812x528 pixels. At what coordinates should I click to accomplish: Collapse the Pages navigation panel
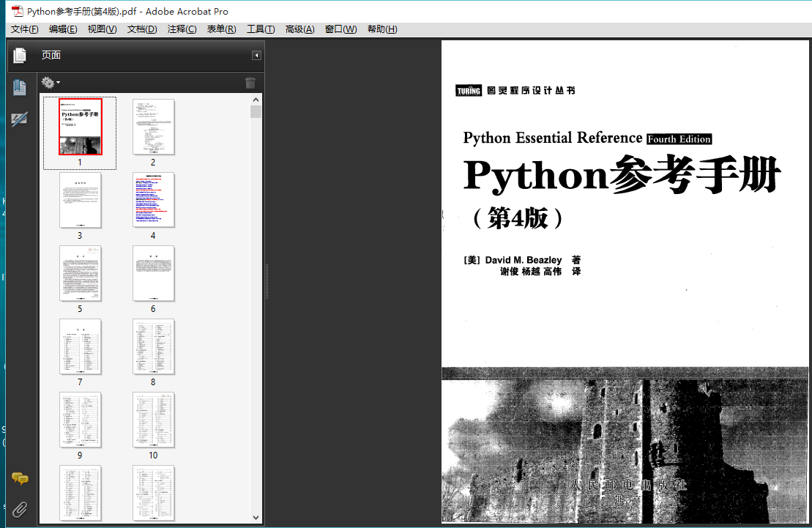256,56
